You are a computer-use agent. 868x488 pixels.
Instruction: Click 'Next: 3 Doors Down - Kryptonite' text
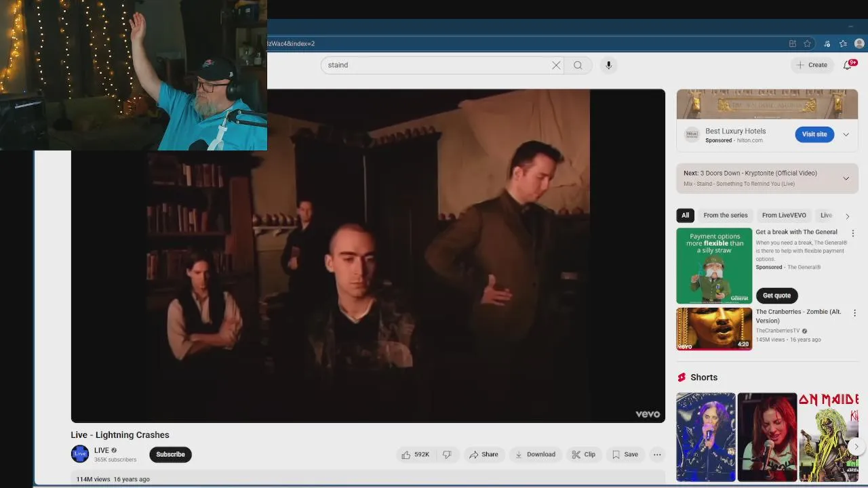(x=750, y=173)
